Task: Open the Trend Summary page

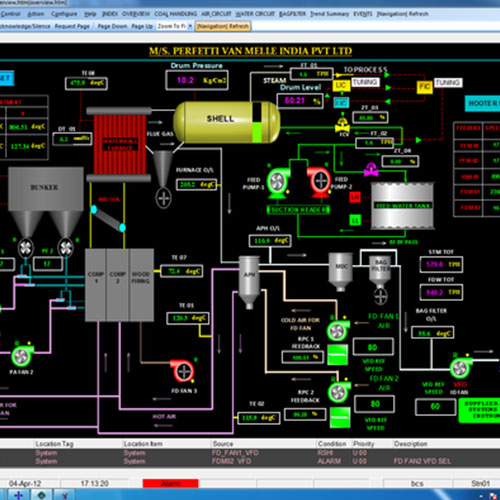Action: point(330,14)
